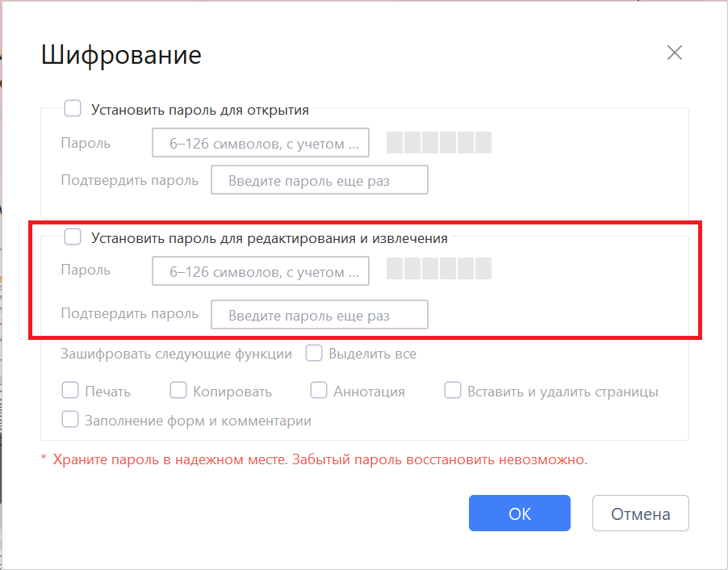
Task: Enable the "Копировать" restriction
Action: coord(178,390)
